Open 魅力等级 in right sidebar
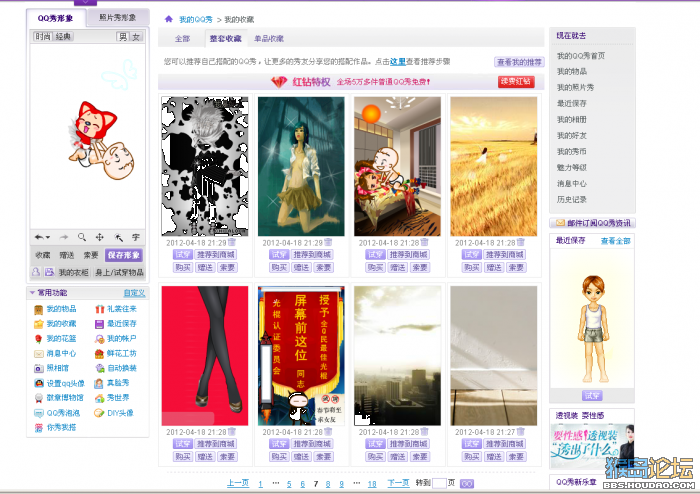700x494 pixels. [571, 167]
